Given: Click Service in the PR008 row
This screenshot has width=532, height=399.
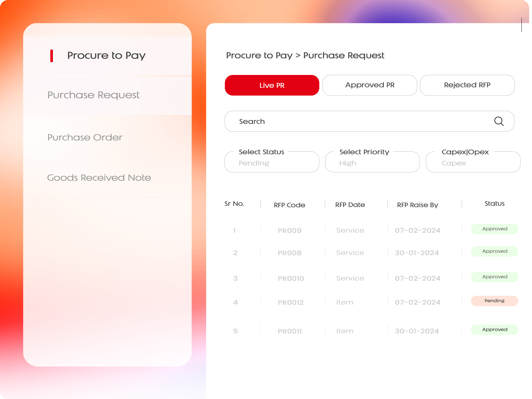Looking at the screenshot, I should click(x=350, y=252).
